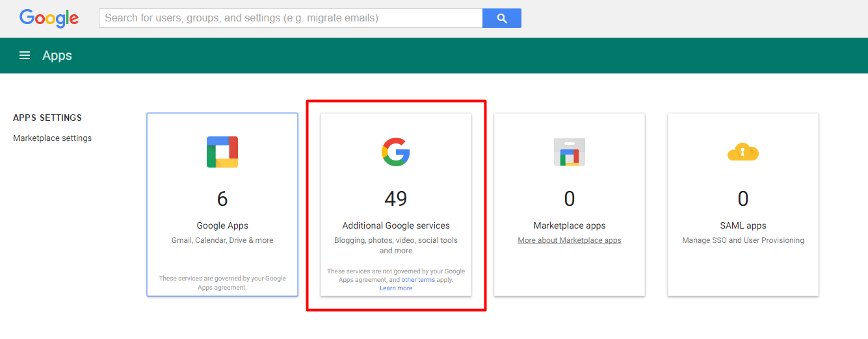
Task: Click Manage SSO and User Provisioning text
Action: click(743, 240)
